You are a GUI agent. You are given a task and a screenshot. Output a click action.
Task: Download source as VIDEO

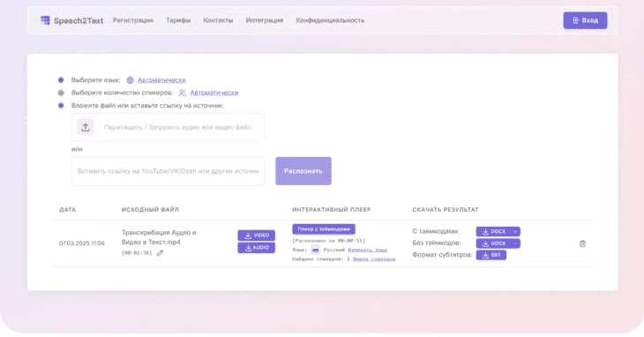(x=257, y=236)
